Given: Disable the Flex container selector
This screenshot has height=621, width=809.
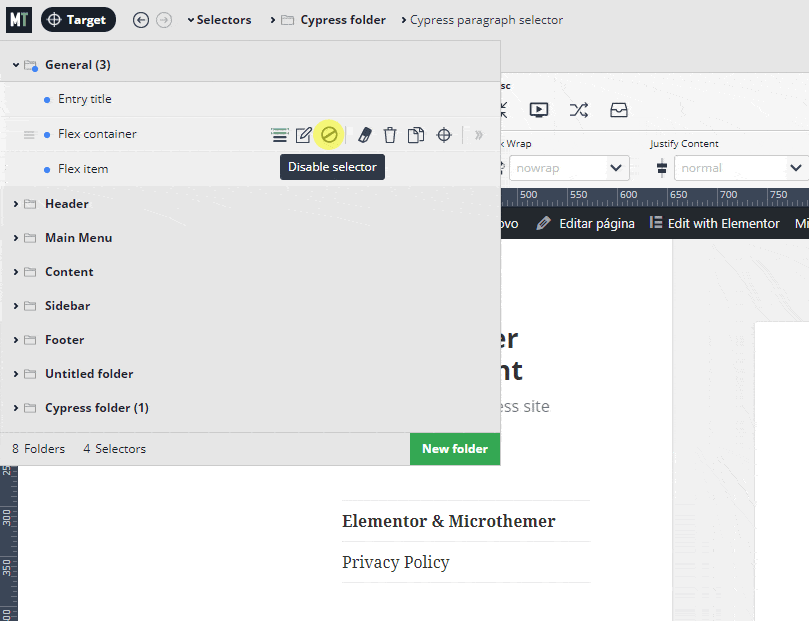Looking at the screenshot, I should [329, 134].
